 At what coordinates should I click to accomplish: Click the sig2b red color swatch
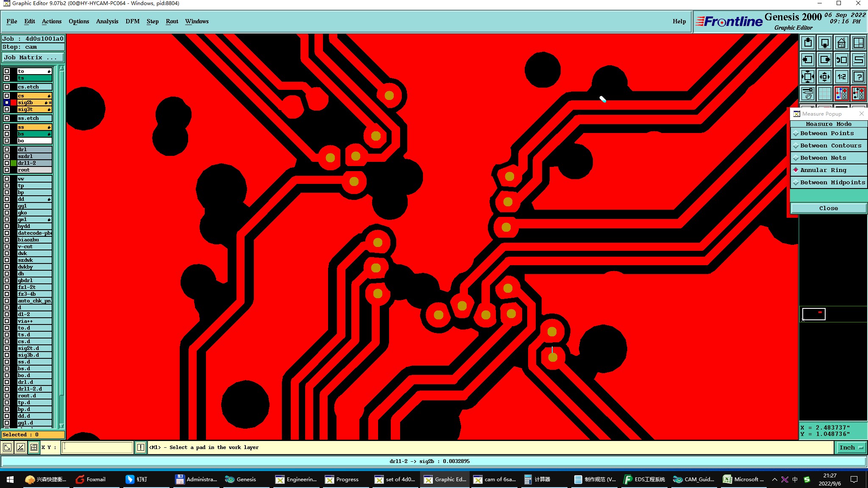click(14, 103)
